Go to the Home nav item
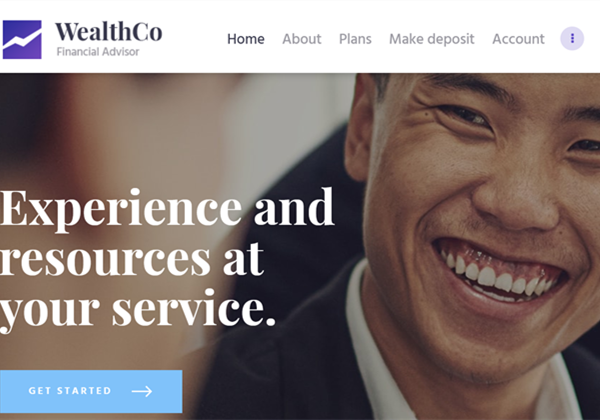 tap(246, 39)
